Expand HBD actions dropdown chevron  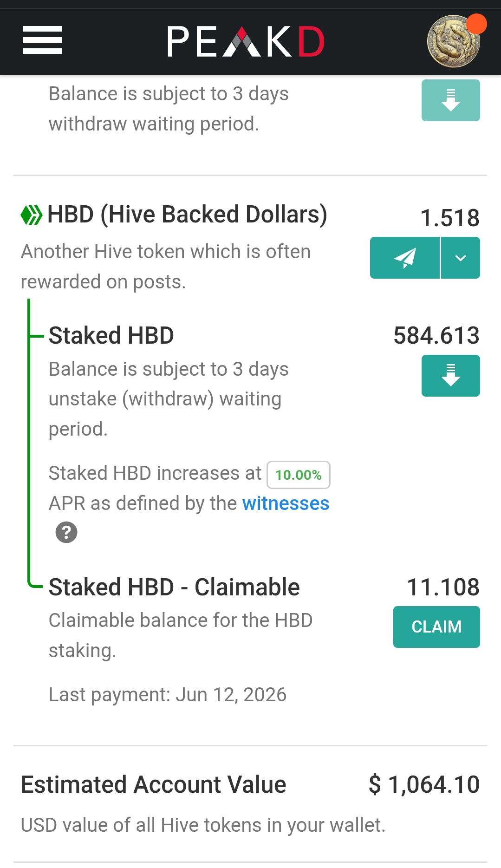point(461,258)
